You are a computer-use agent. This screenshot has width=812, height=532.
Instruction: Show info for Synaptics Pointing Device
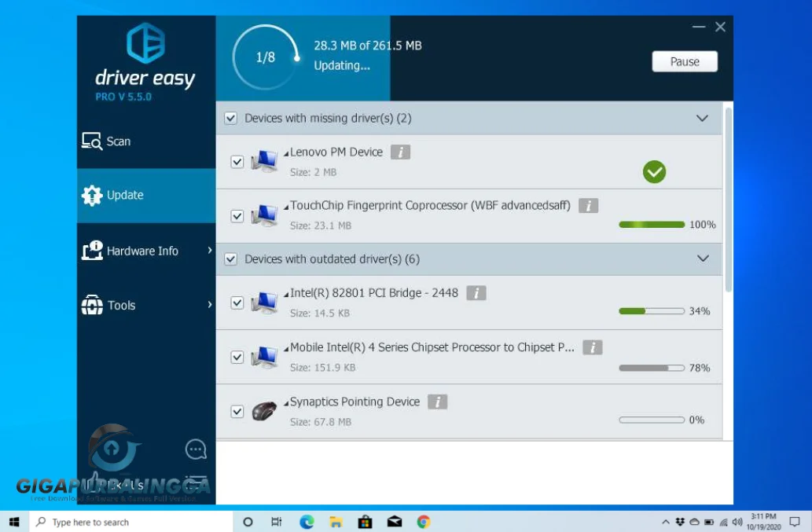[x=437, y=402]
